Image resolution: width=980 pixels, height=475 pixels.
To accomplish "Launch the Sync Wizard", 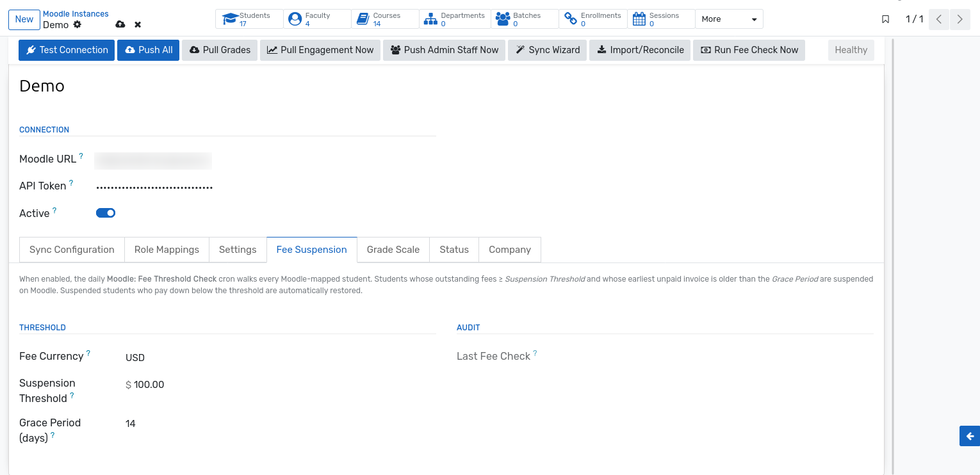I will point(547,50).
